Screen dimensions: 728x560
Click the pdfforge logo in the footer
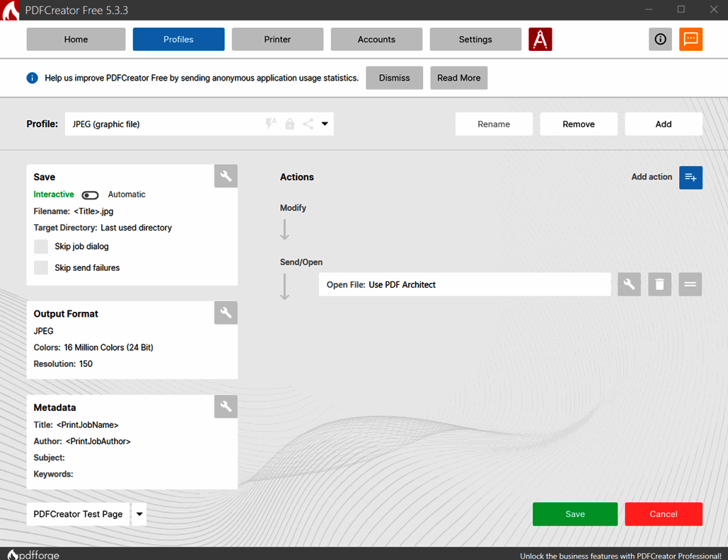pyautogui.click(x=33, y=555)
